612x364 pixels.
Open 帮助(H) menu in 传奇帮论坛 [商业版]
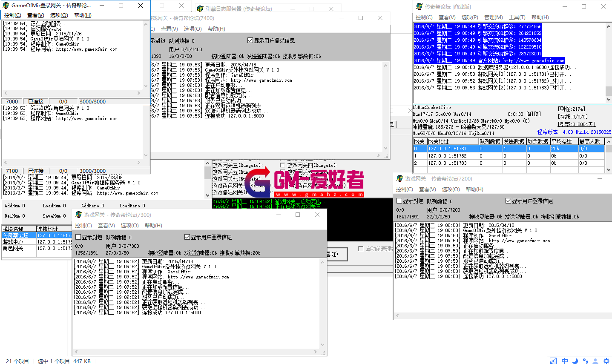[x=540, y=17]
